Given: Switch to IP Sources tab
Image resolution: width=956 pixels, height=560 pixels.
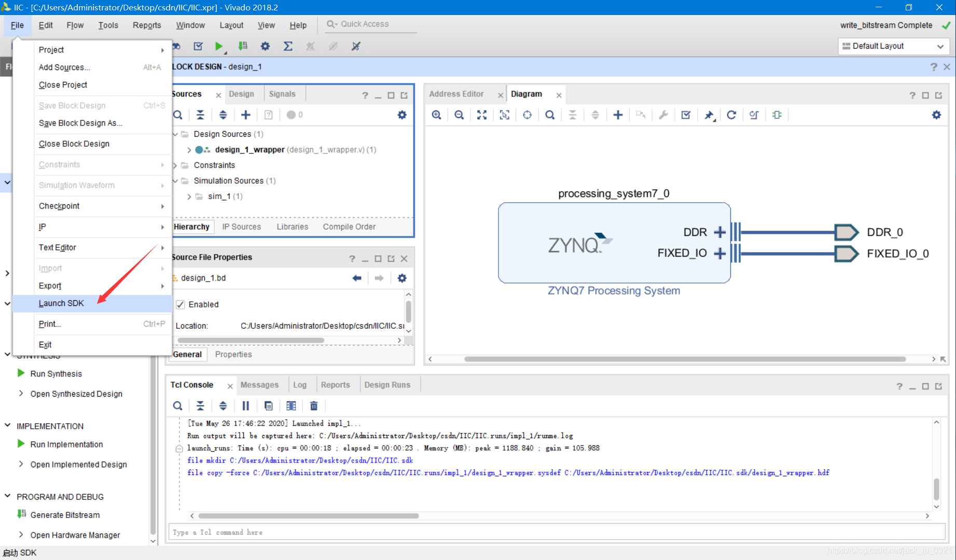Looking at the screenshot, I should 242,227.
